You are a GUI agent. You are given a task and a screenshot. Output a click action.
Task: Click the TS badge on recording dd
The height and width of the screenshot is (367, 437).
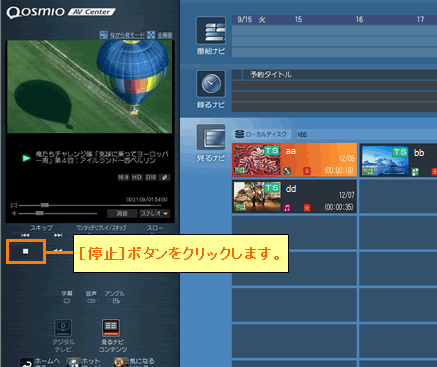point(272,188)
